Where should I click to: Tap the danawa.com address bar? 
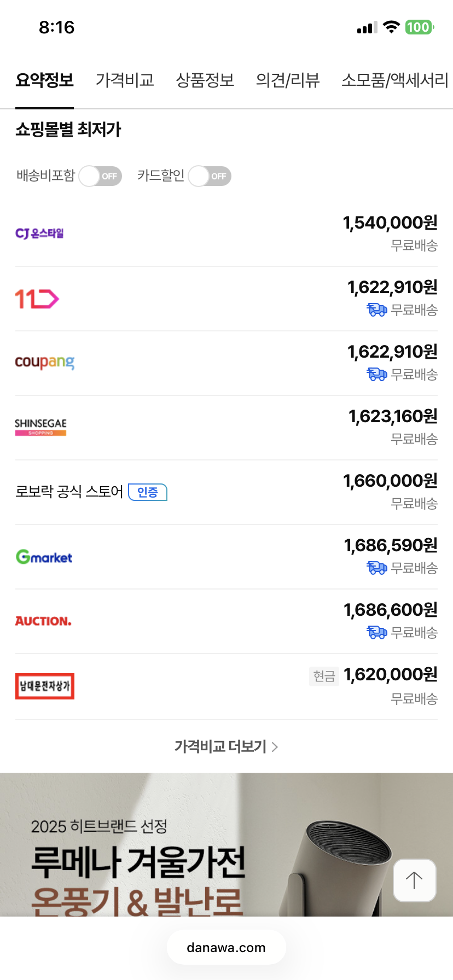(x=226, y=948)
